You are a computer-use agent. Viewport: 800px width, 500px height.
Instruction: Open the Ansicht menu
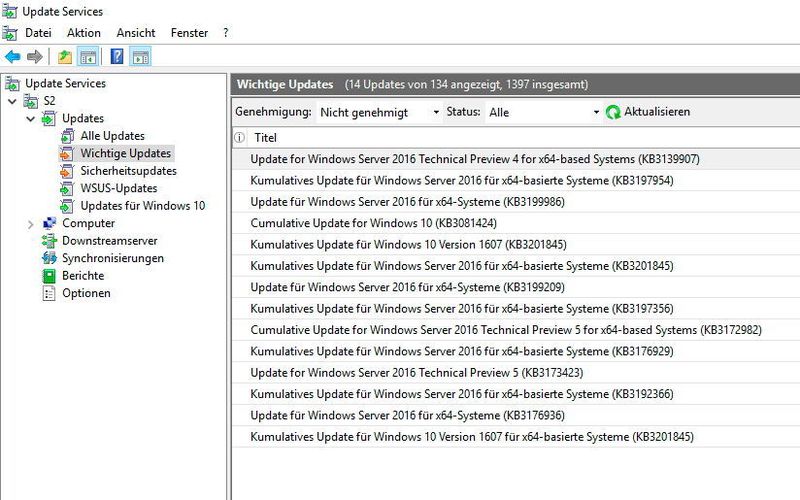136,33
